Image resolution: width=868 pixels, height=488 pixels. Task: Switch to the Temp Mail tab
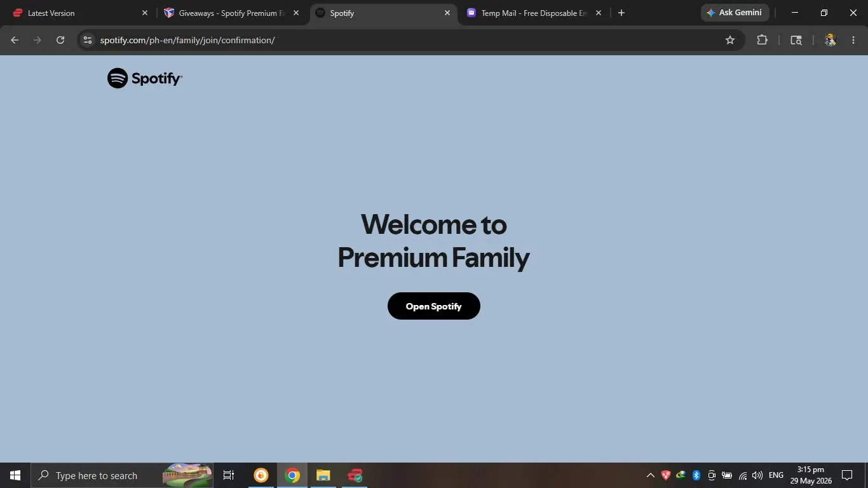click(x=534, y=13)
